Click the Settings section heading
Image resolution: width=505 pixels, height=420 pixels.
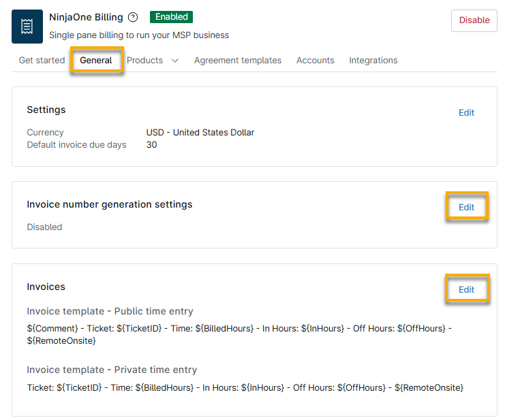[46, 110]
